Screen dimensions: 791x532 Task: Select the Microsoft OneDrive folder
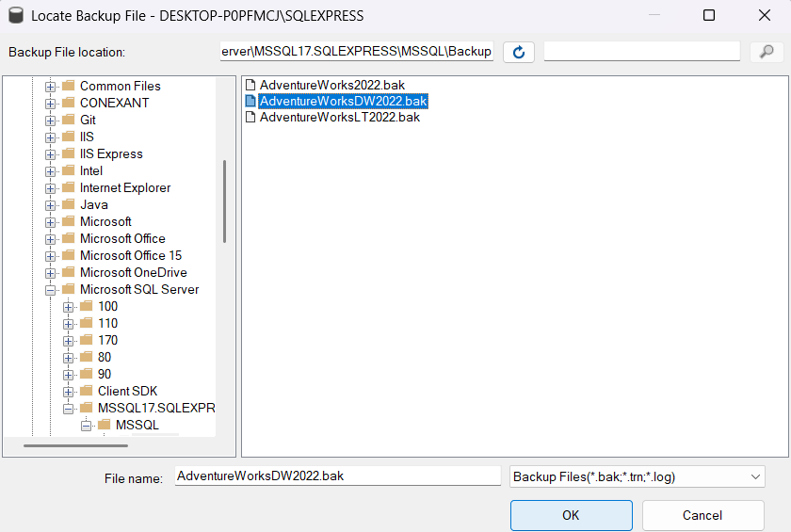click(133, 272)
